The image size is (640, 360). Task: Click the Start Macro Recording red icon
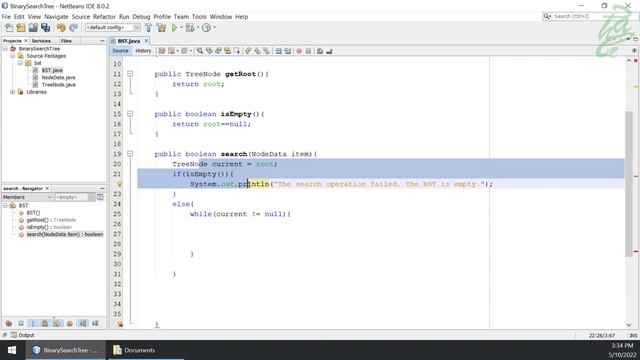299,51
